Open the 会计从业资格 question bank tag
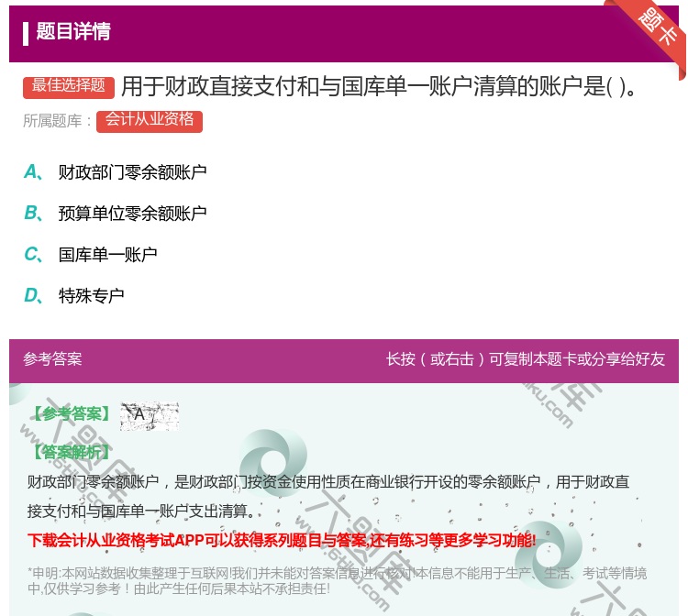 point(150,121)
